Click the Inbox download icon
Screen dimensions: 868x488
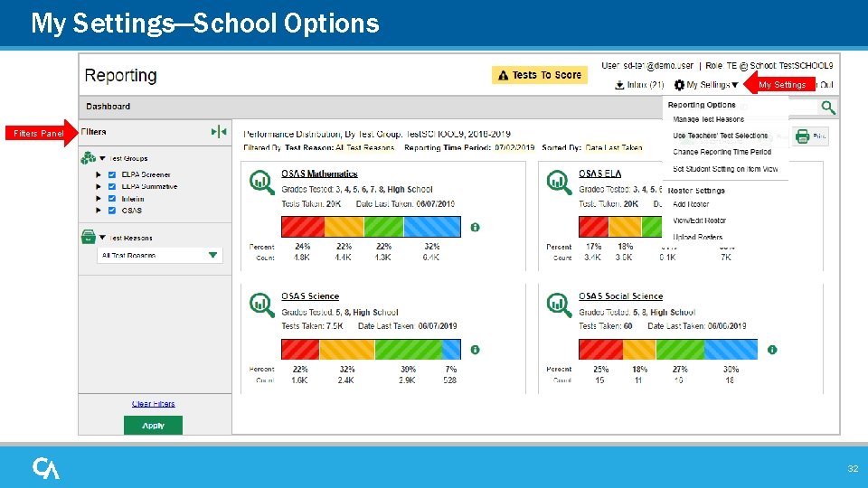click(x=619, y=85)
